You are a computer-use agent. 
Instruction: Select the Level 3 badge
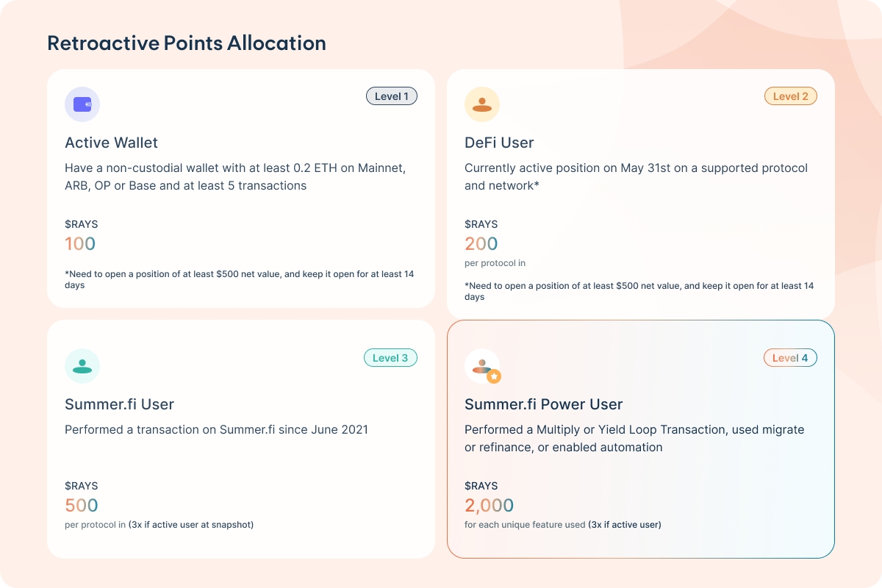390,358
